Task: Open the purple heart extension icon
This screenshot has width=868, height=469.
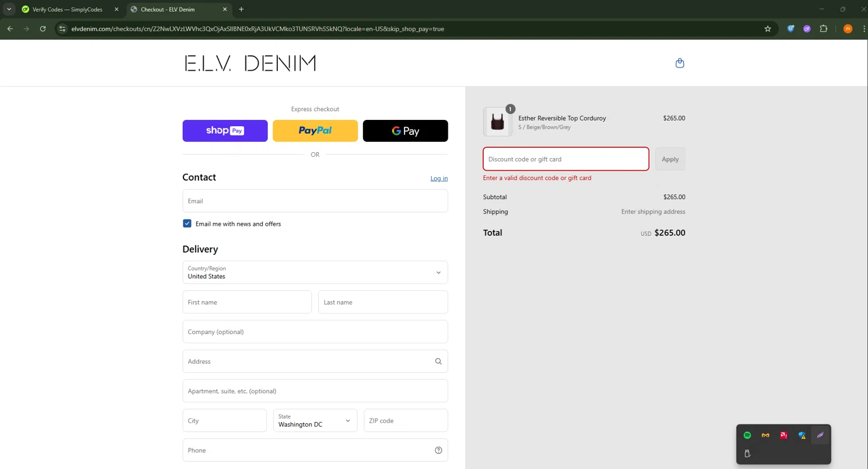Action: (x=807, y=28)
